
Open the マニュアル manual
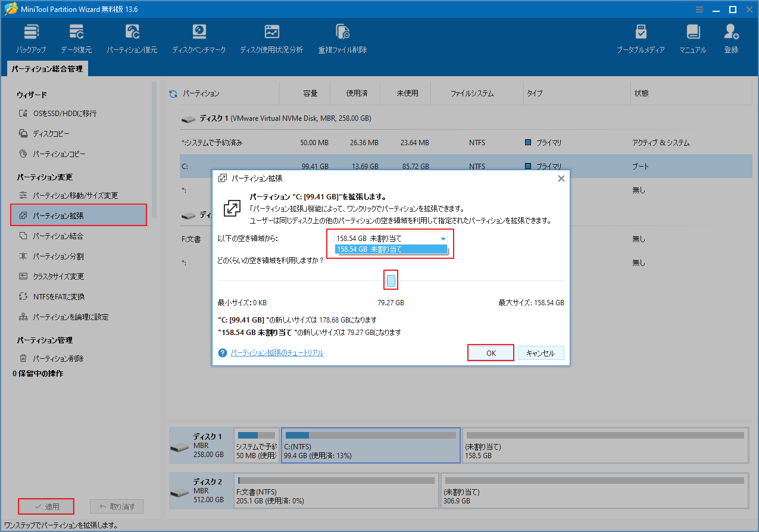[692, 39]
